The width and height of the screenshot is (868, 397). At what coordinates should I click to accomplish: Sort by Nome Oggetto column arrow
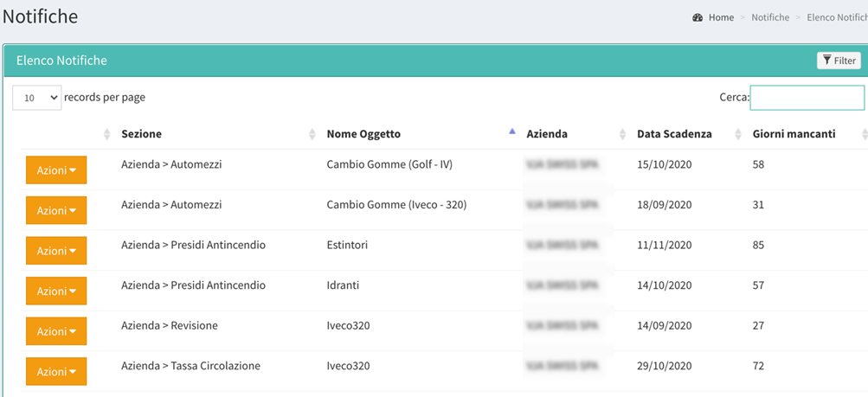coord(512,132)
